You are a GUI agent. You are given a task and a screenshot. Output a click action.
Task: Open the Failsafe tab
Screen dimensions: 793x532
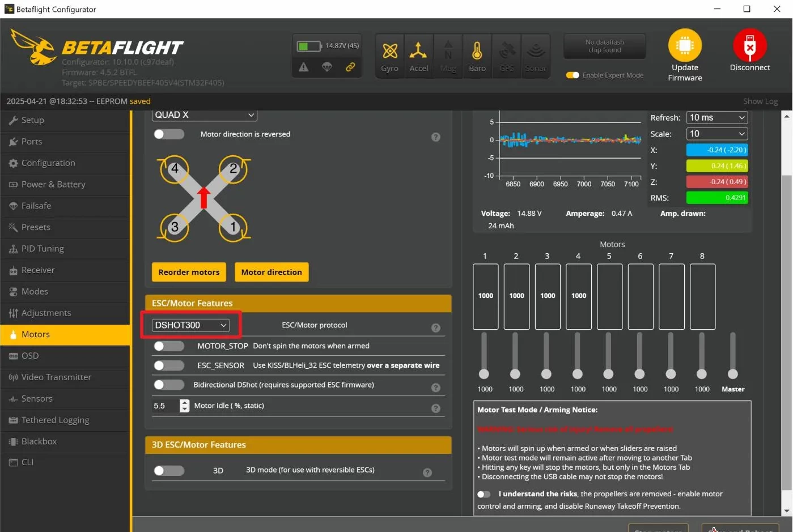65,206
